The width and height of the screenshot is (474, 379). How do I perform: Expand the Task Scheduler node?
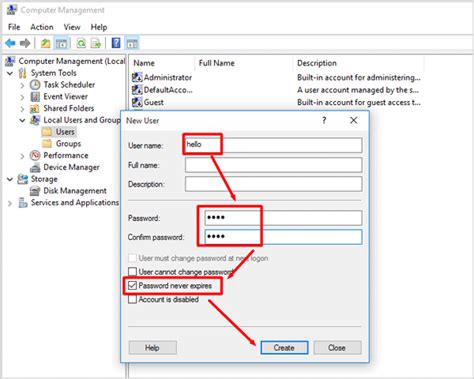point(22,85)
